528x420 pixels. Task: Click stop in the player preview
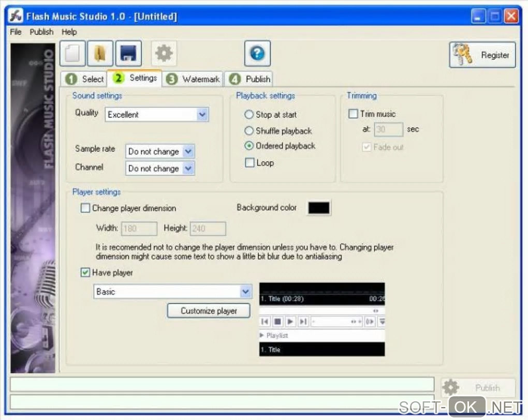[x=277, y=322]
